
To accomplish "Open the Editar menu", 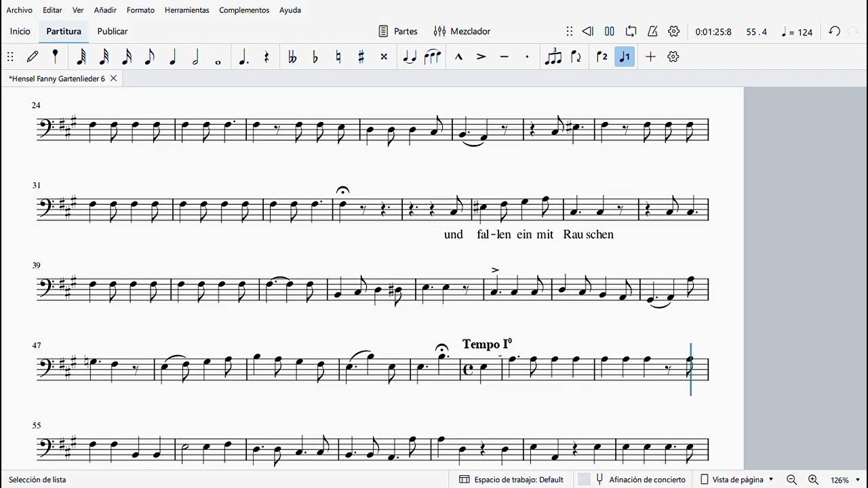I will (52, 10).
